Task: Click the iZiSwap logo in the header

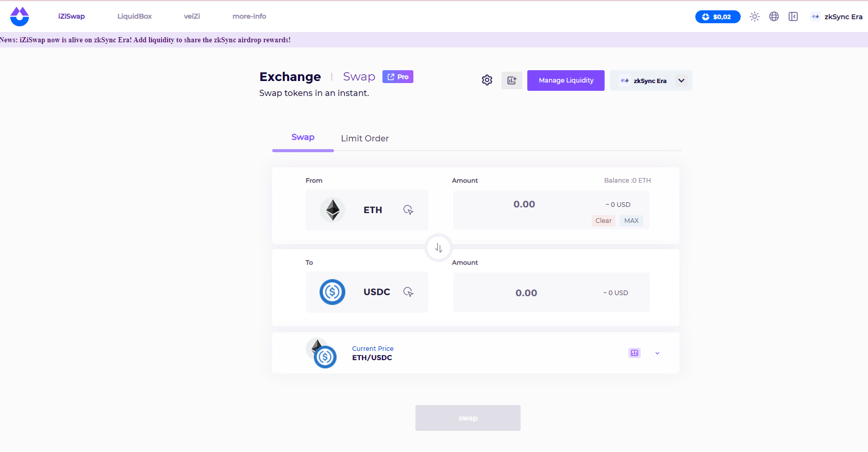Action: pos(20,17)
